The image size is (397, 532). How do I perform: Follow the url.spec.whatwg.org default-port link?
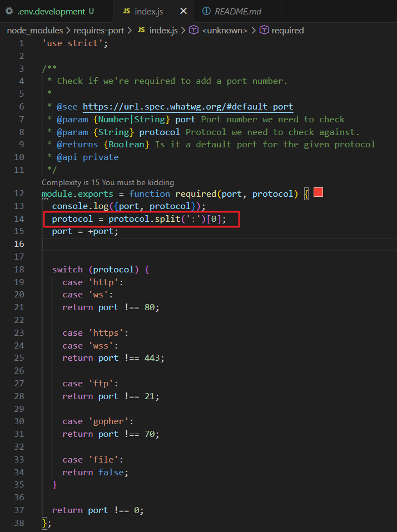pos(188,107)
